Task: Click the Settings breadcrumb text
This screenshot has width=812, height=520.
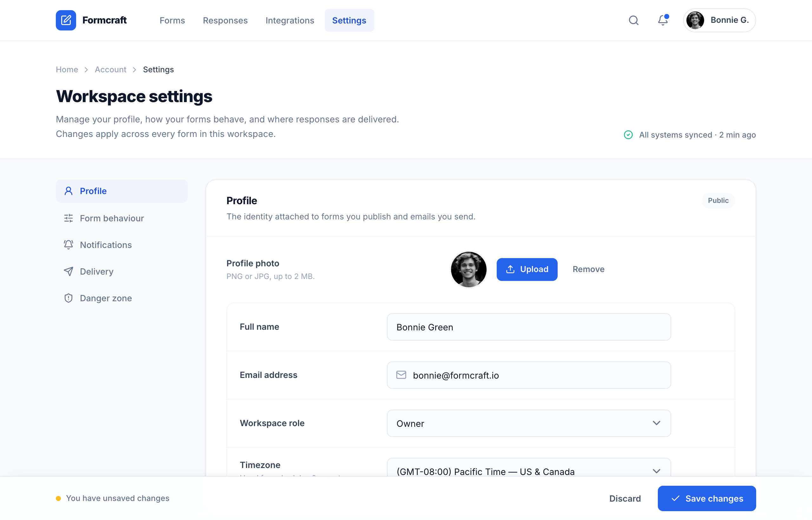Action: pos(158,69)
